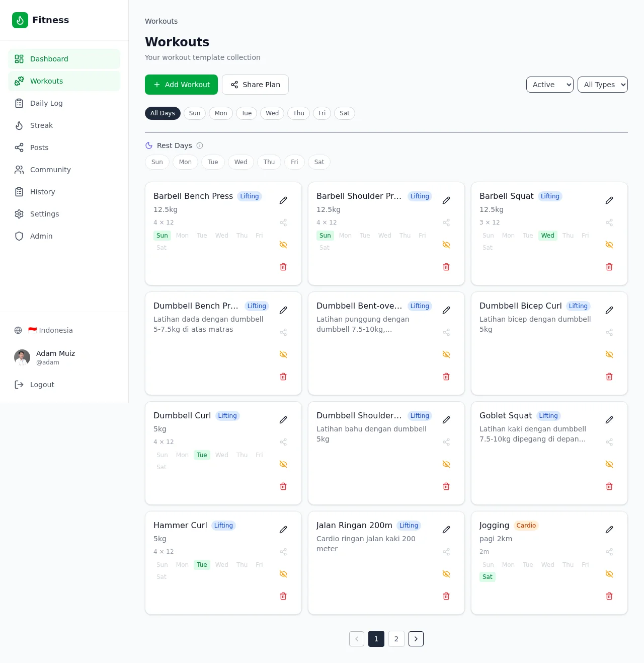Toggle Tue as a rest day
Image resolution: width=644 pixels, height=663 pixels.
(213, 162)
